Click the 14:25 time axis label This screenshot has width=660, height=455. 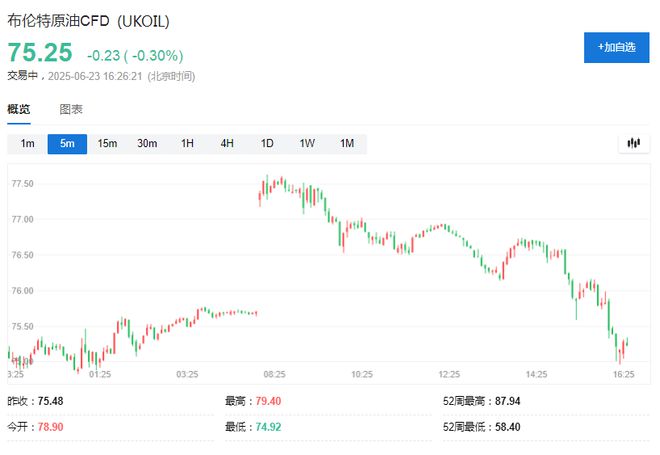pos(537,374)
